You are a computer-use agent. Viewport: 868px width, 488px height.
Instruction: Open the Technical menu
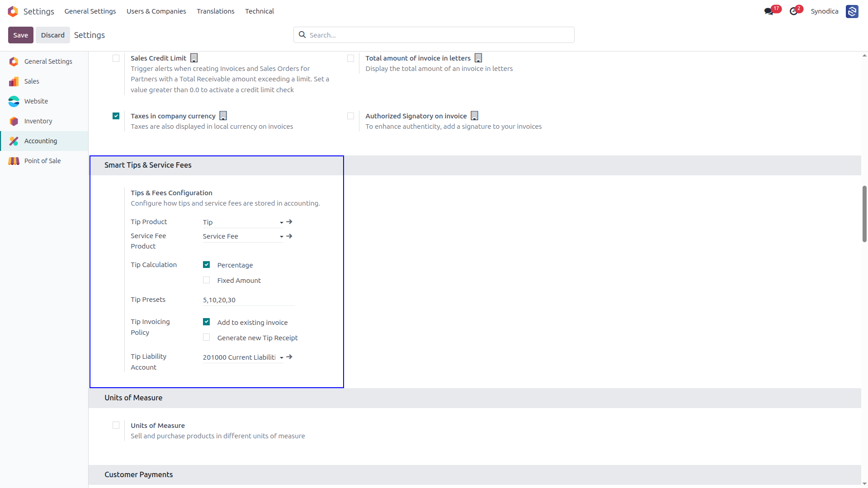tap(259, 11)
